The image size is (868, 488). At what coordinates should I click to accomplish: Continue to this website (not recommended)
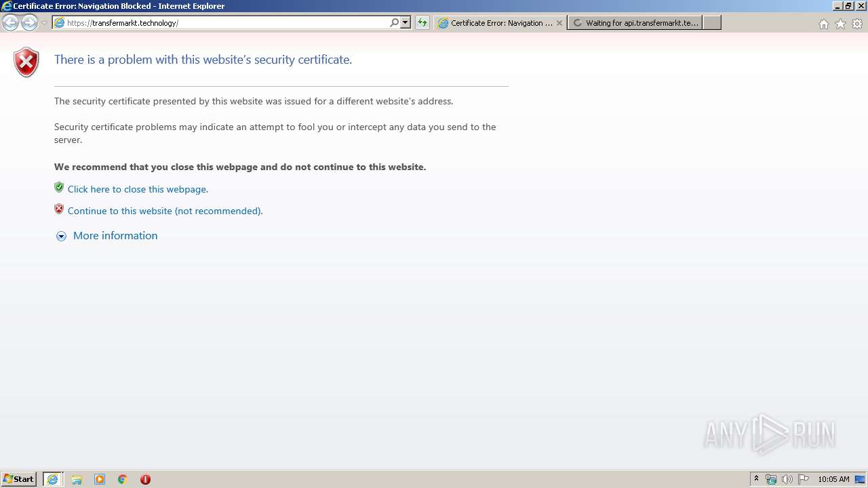coord(165,211)
